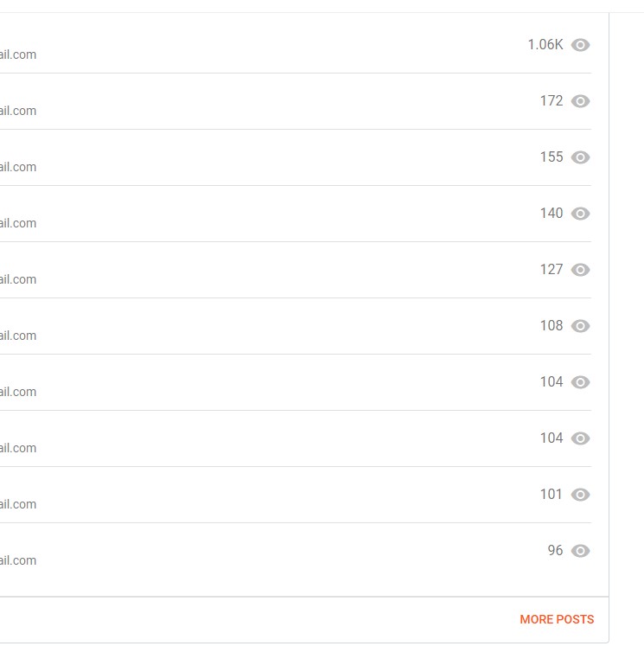Click the eye icon next to 140

[x=581, y=214]
